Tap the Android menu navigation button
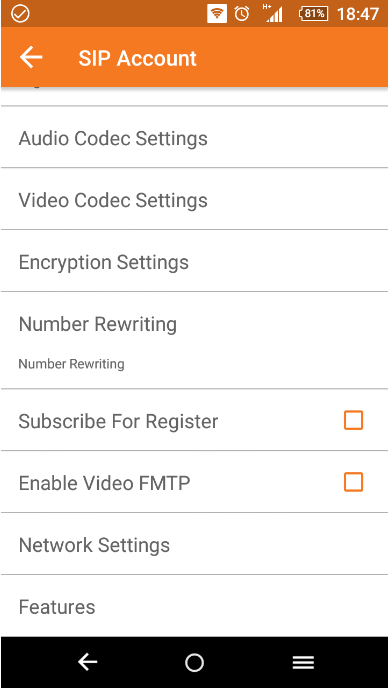 303,662
